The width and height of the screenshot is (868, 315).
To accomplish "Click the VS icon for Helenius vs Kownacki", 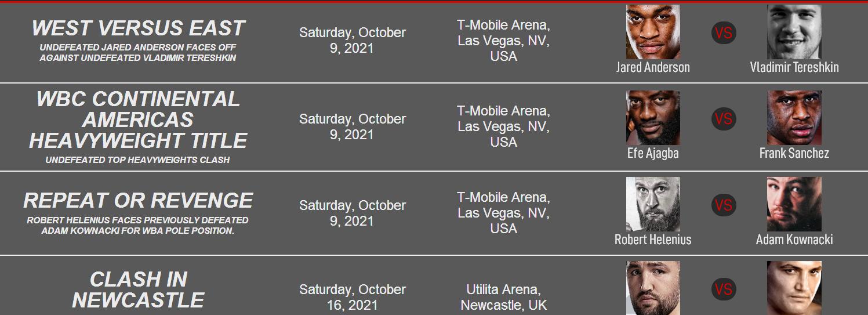I will tap(724, 205).
